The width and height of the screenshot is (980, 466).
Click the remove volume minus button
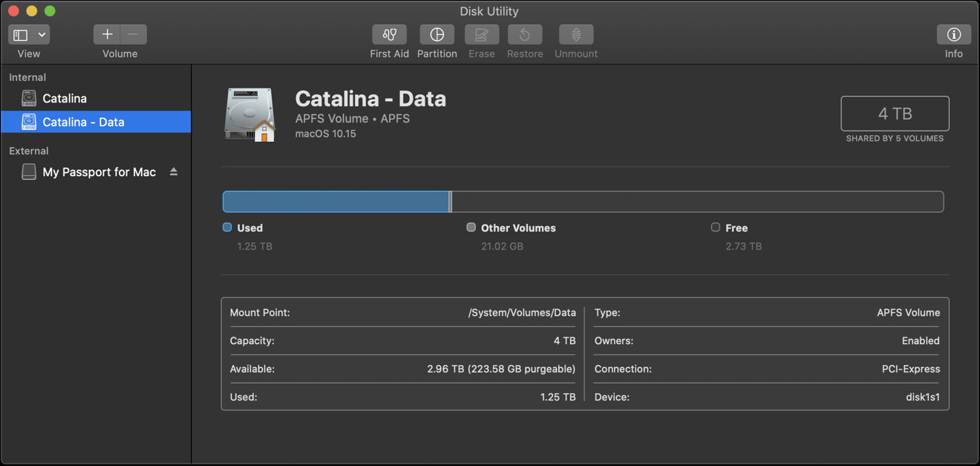134,34
